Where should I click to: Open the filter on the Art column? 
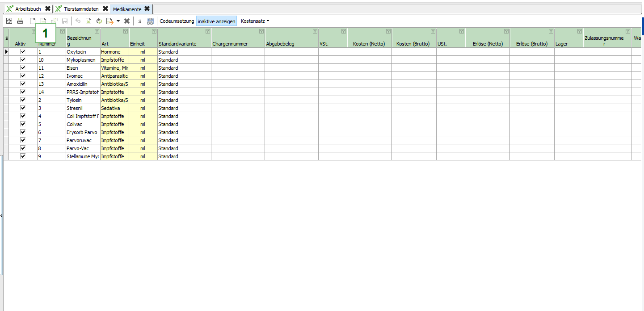click(125, 31)
